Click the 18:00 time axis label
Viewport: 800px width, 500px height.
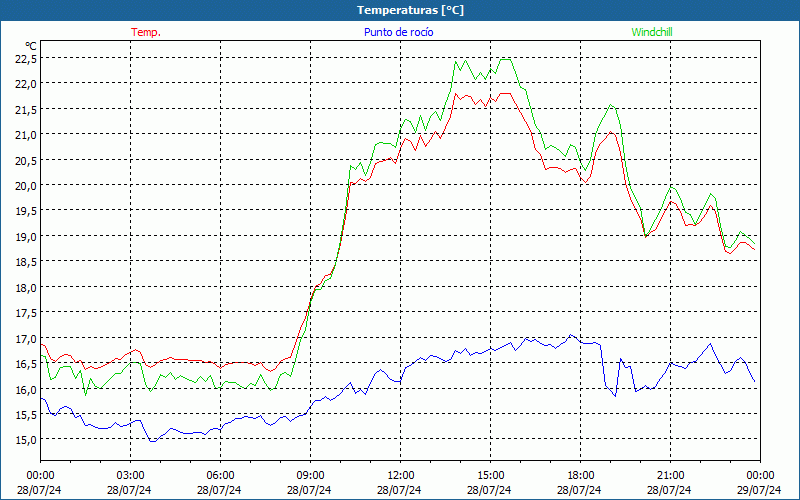pyautogui.click(x=581, y=475)
